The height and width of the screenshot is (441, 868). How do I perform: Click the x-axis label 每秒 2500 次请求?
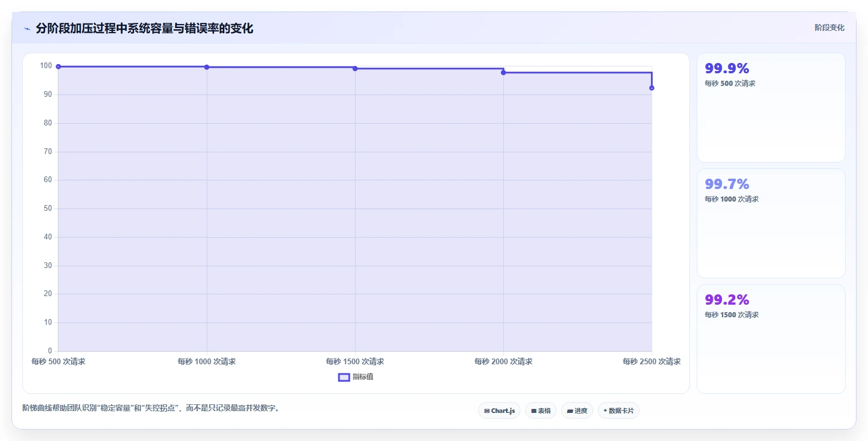tap(652, 361)
